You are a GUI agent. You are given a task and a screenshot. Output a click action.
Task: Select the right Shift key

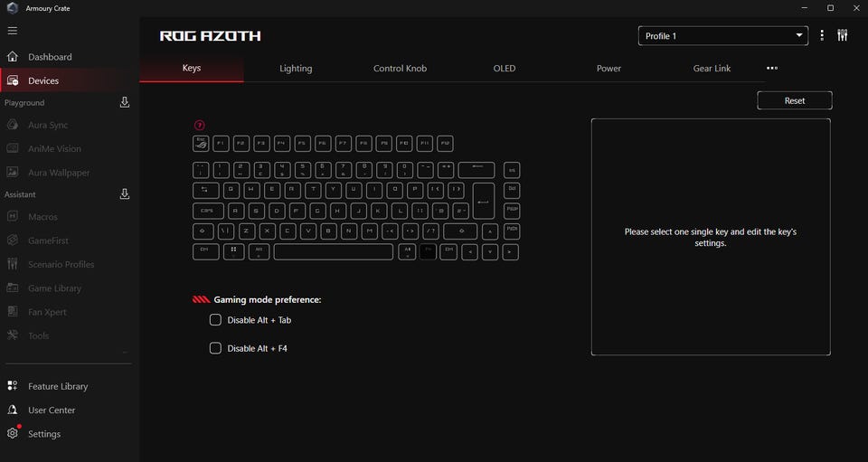pos(460,231)
